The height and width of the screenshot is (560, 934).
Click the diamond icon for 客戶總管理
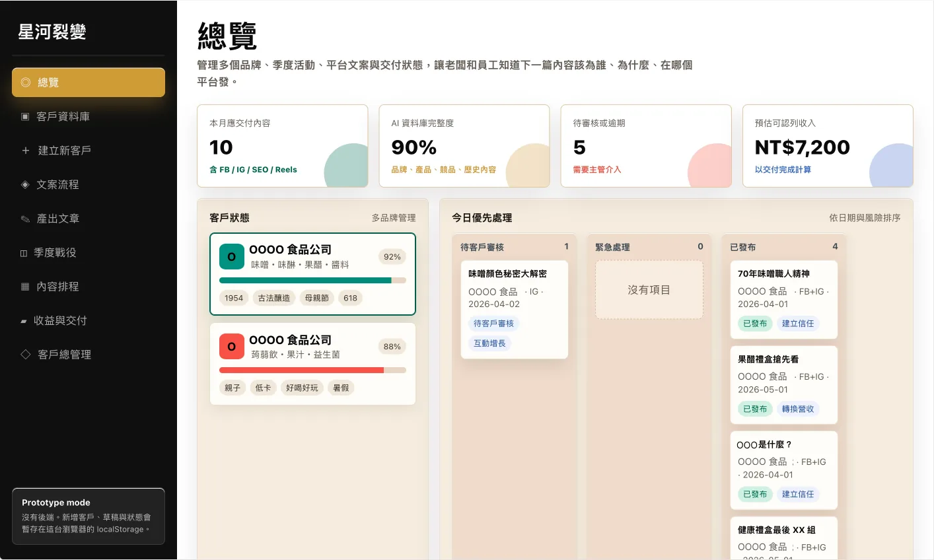pos(26,355)
